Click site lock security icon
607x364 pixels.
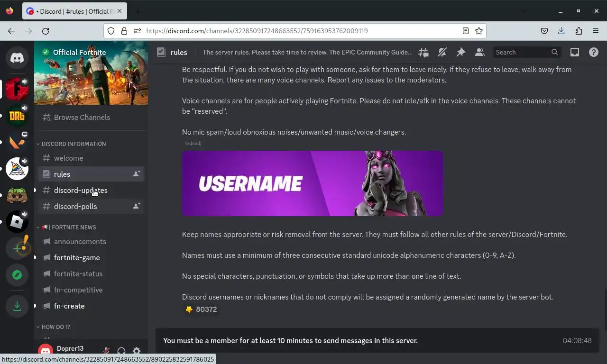124,31
